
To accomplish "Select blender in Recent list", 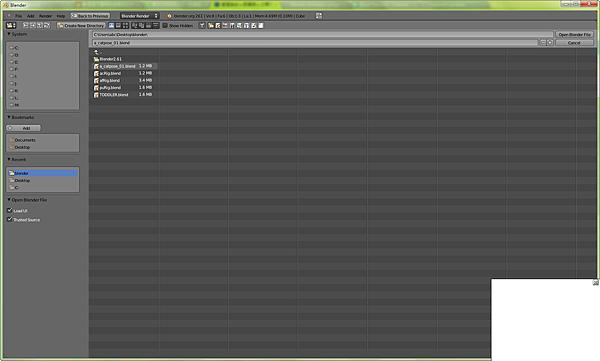I will [x=42, y=173].
